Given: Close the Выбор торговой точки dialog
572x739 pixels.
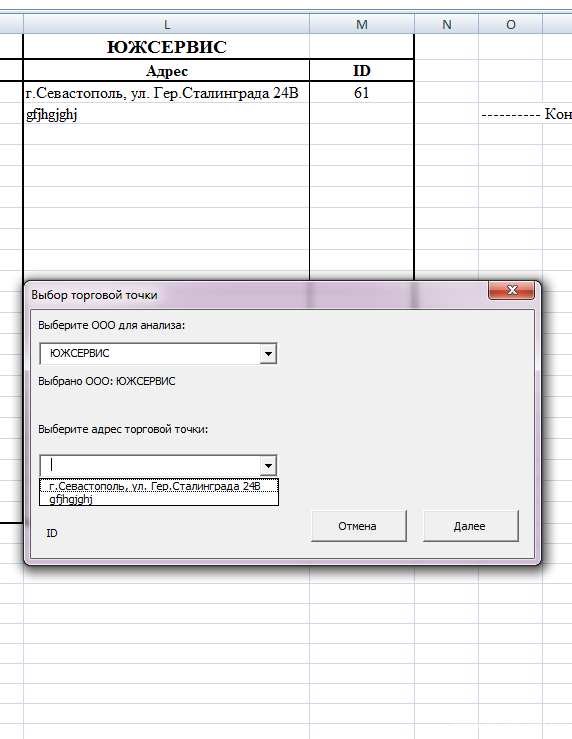Looking at the screenshot, I should (512, 290).
